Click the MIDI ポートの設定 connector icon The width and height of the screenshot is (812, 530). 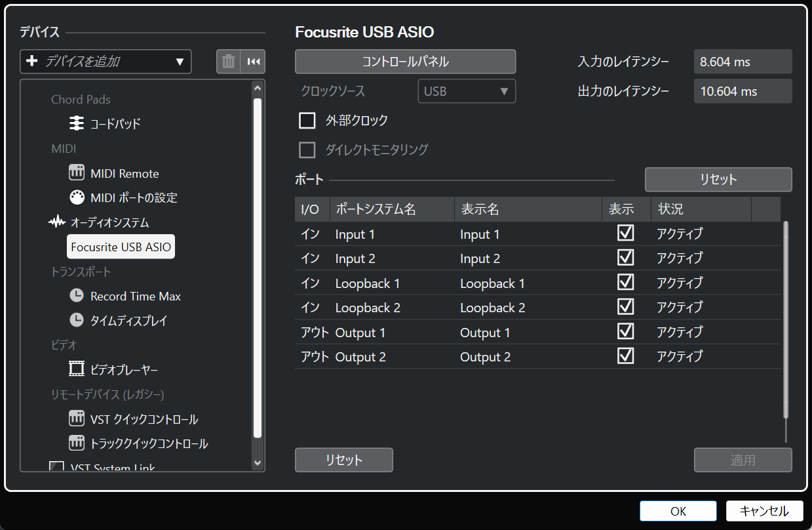[77, 197]
